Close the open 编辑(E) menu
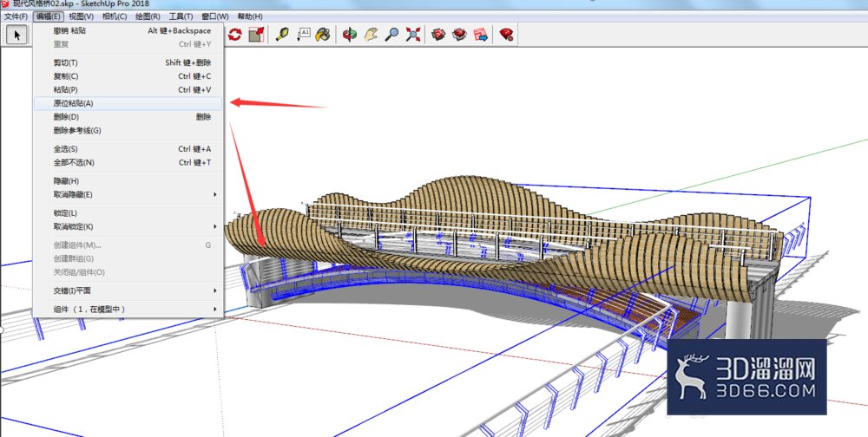Screen dimensions: 868x437 click(48, 16)
